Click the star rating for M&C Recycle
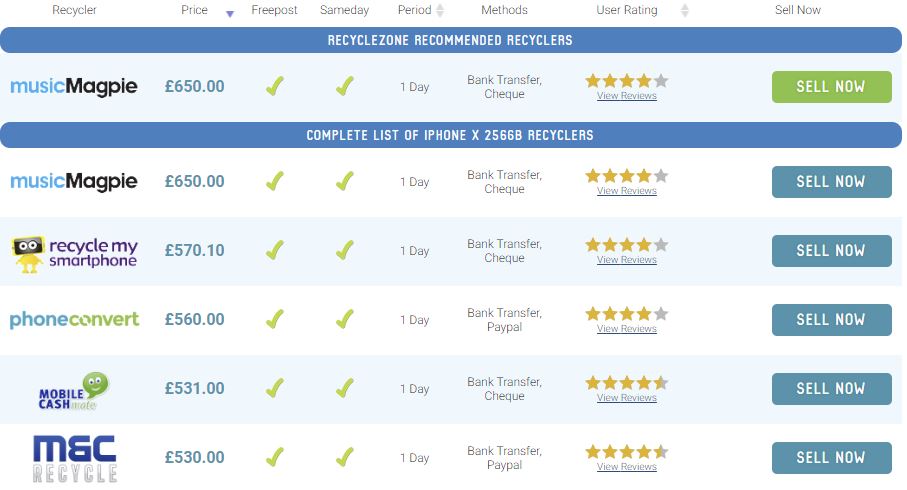Image resolution: width=907 pixels, height=490 pixels. click(x=626, y=452)
